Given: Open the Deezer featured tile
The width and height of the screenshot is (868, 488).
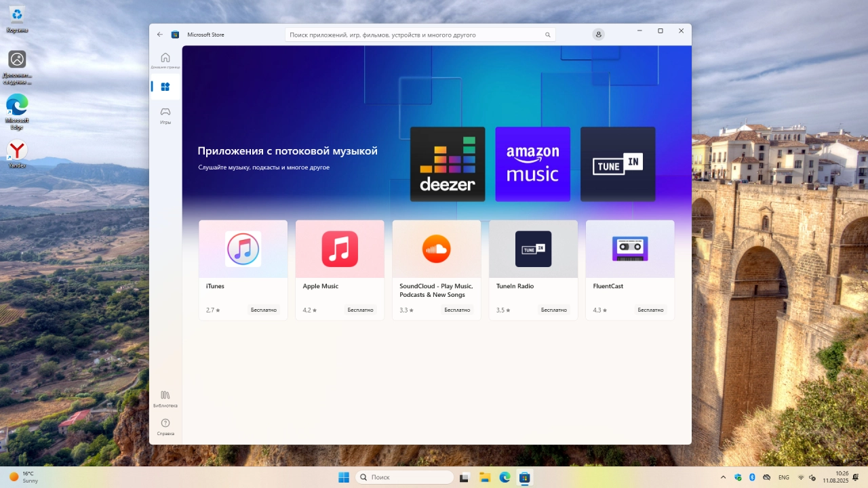Looking at the screenshot, I should coord(448,164).
